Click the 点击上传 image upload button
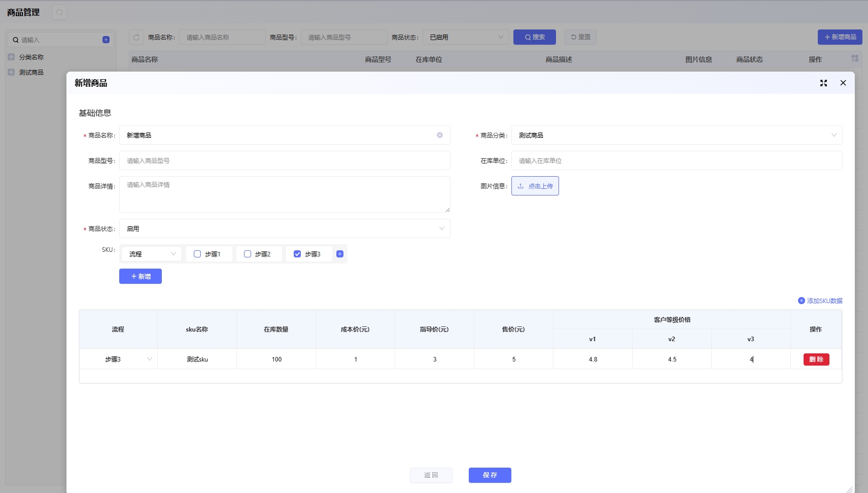 click(535, 186)
